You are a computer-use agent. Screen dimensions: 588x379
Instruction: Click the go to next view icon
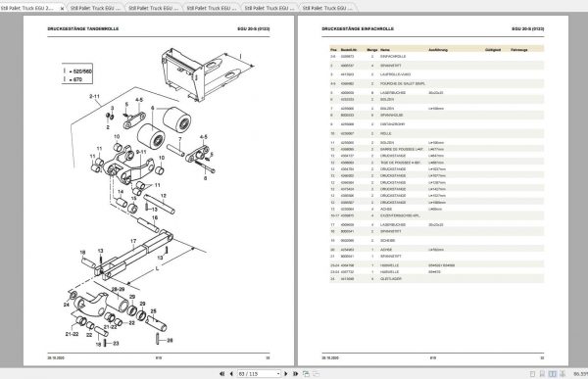[x=316, y=374]
